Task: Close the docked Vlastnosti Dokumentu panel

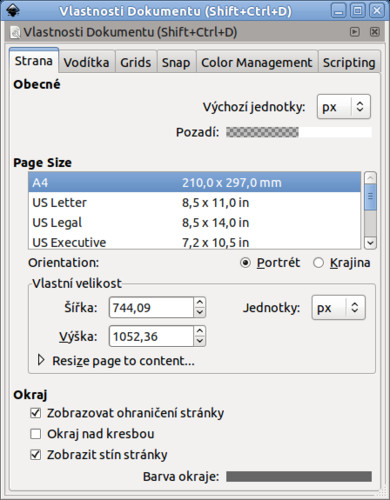Action: tap(375, 32)
